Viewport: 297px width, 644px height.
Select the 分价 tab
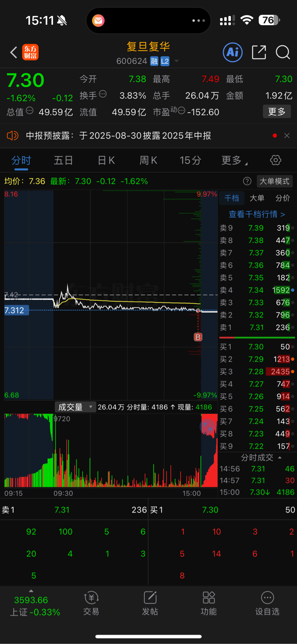[282, 198]
